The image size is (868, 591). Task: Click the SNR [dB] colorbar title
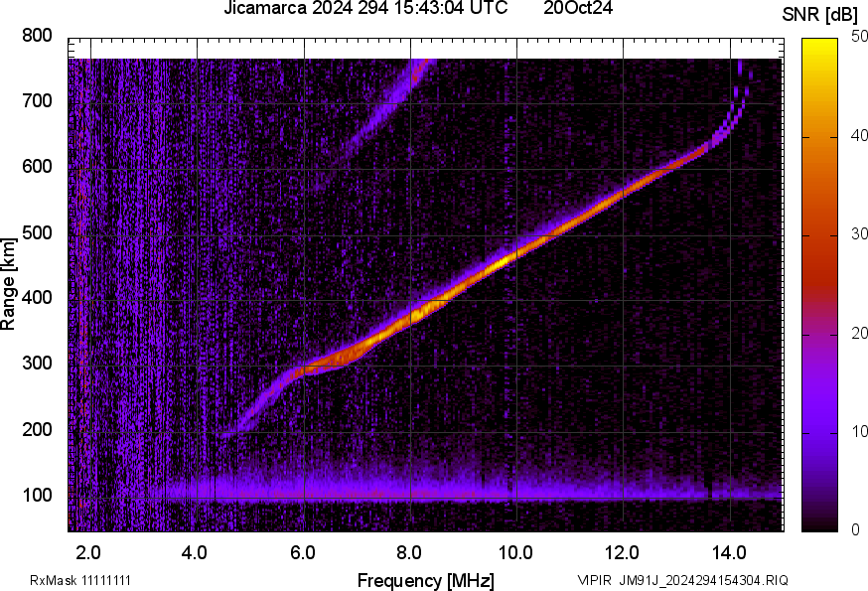point(819,15)
